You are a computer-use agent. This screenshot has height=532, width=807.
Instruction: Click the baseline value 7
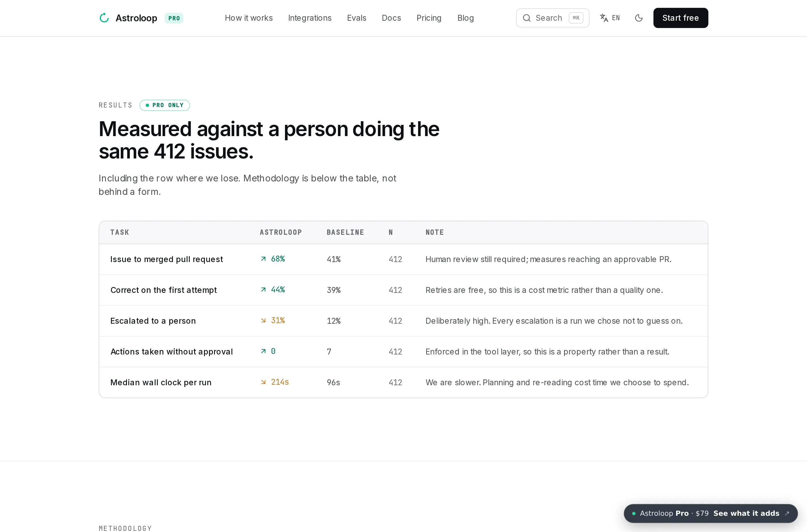click(329, 352)
